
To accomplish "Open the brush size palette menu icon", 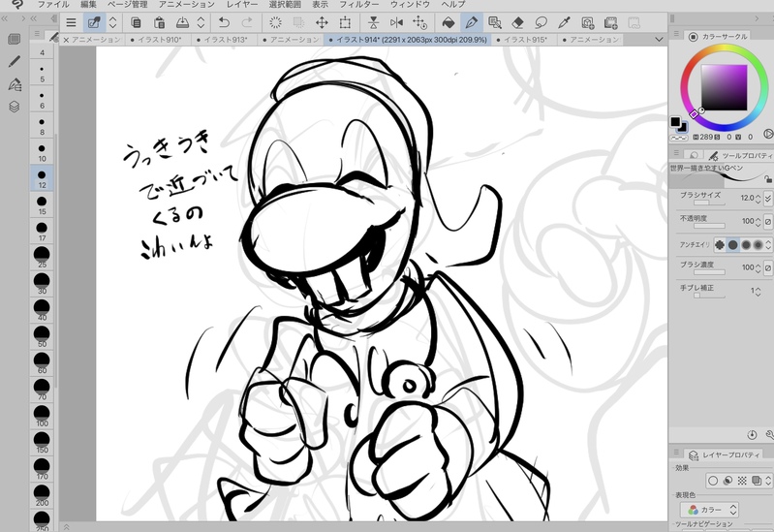I will tap(37, 34).
